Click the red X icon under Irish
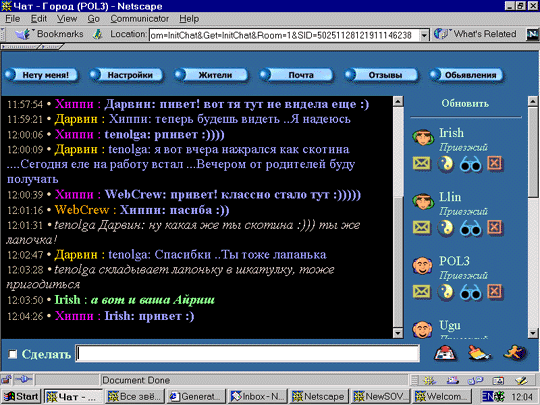 [495, 164]
